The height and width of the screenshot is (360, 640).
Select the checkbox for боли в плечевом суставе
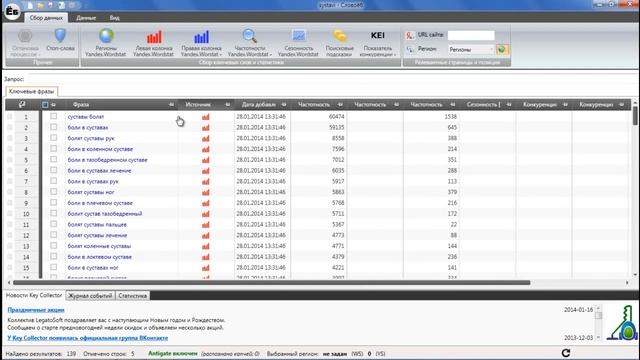pos(53,202)
